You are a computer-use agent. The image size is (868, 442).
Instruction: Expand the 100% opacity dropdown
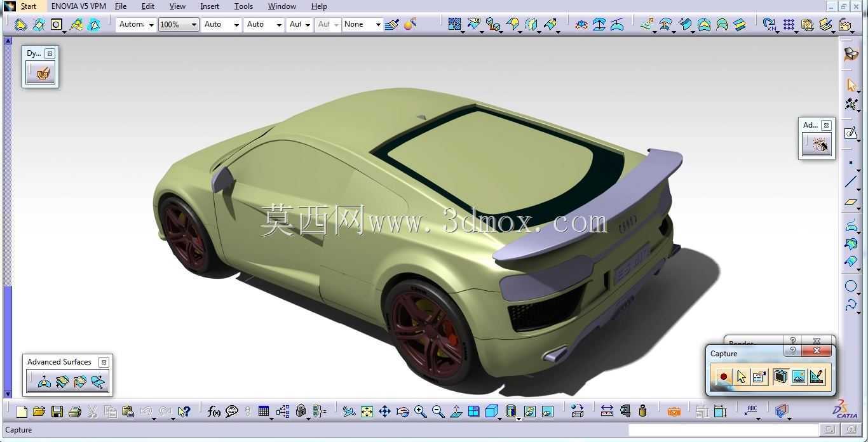click(194, 25)
